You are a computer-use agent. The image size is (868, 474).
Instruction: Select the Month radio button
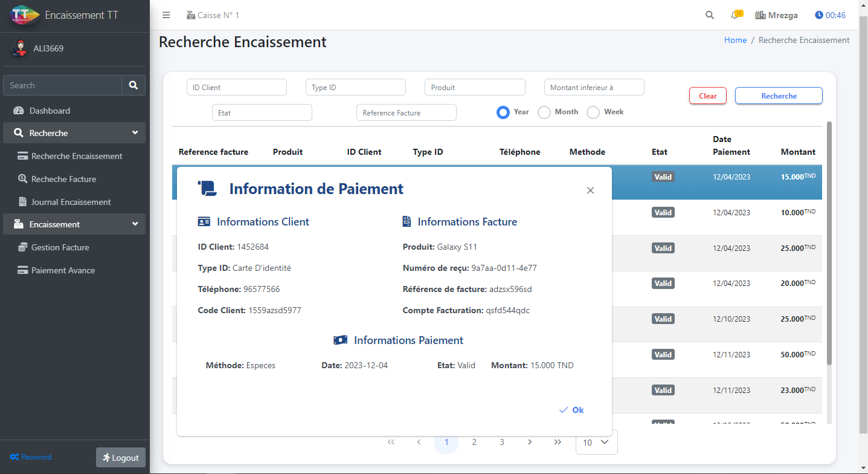[544, 112]
